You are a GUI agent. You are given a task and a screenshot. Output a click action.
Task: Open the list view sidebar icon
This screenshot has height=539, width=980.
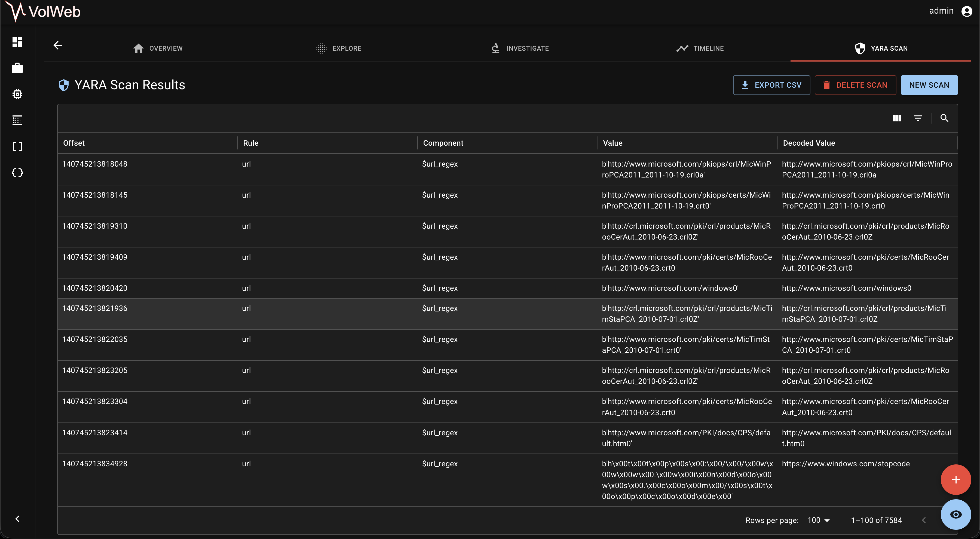tap(17, 120)
